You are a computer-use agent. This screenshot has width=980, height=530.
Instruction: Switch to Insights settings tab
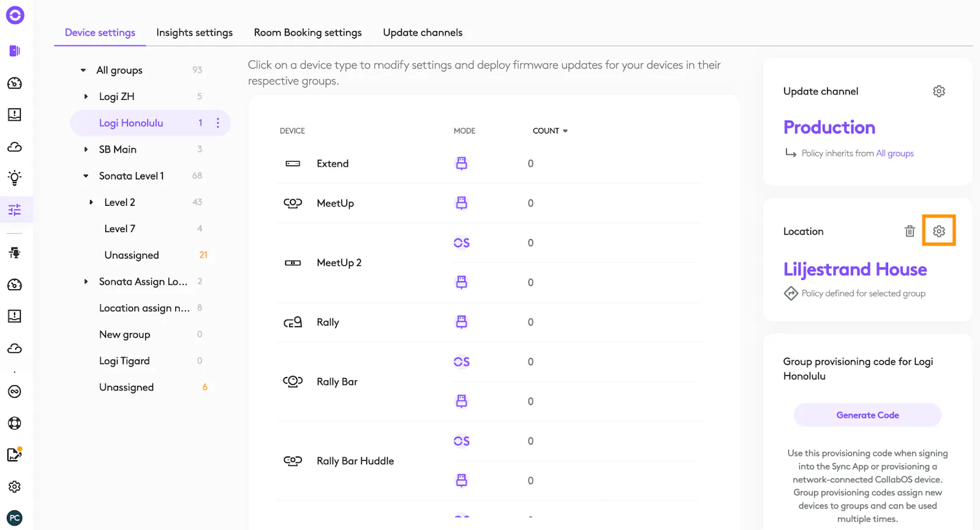194,32
